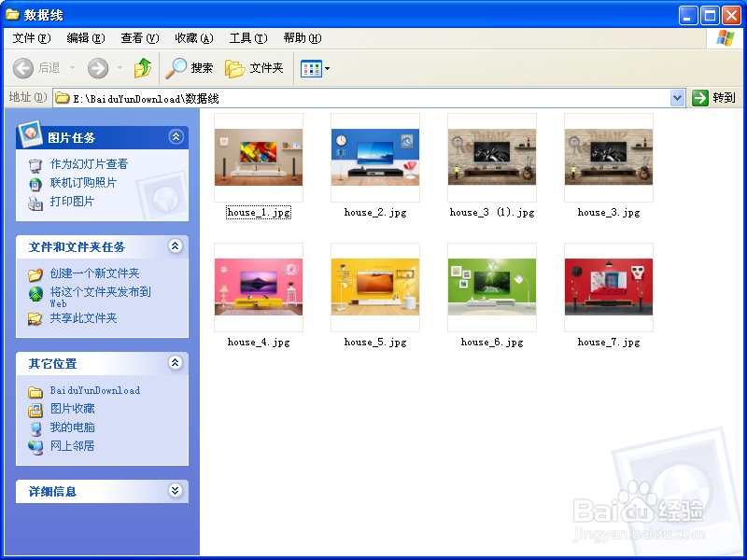Open the File (文件) menu

point(32,38)
